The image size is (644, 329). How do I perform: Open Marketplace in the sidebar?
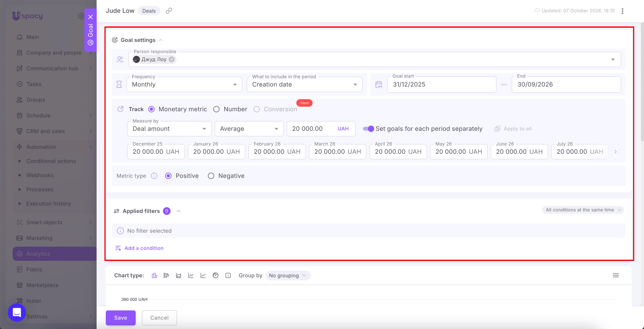coord(54,285)
